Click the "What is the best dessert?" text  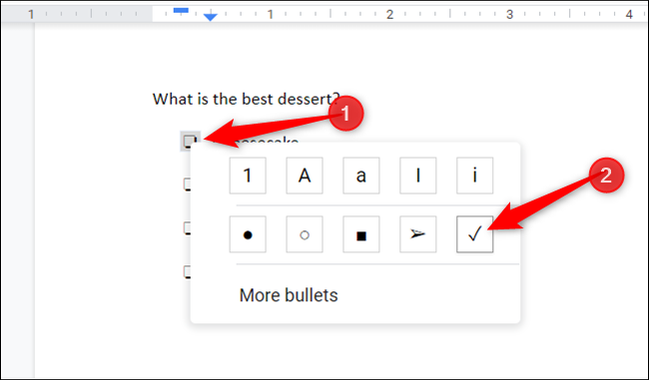(246, 99)
